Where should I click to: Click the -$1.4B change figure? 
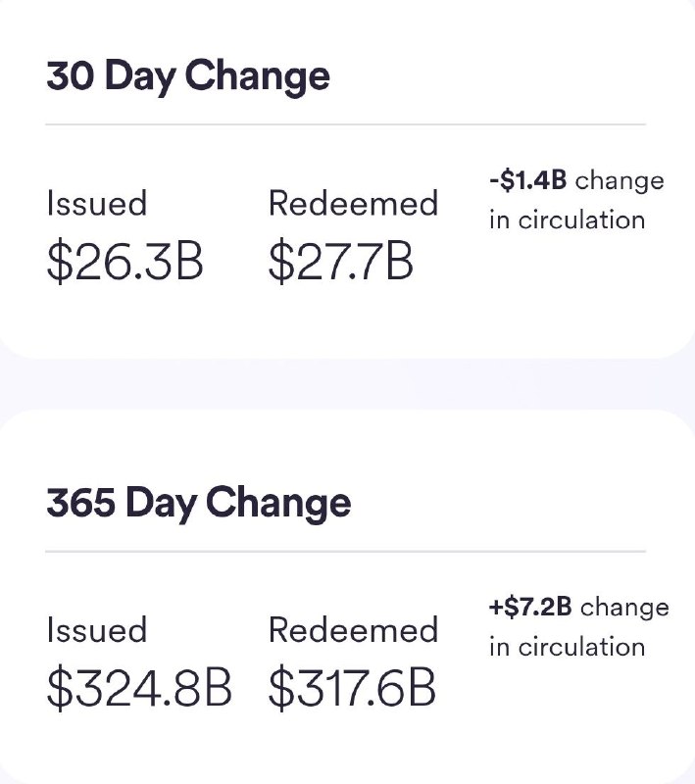528,180
